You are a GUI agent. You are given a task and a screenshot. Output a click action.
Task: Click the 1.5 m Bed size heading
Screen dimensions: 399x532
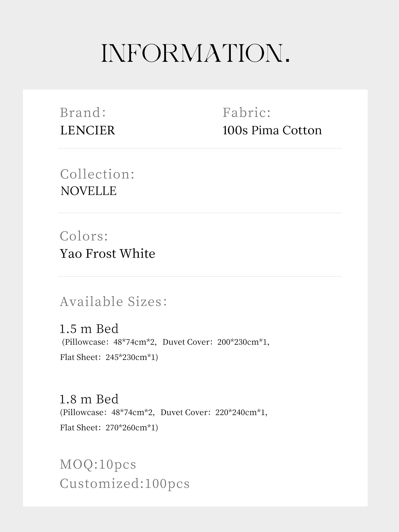click(x=89, y=329)
